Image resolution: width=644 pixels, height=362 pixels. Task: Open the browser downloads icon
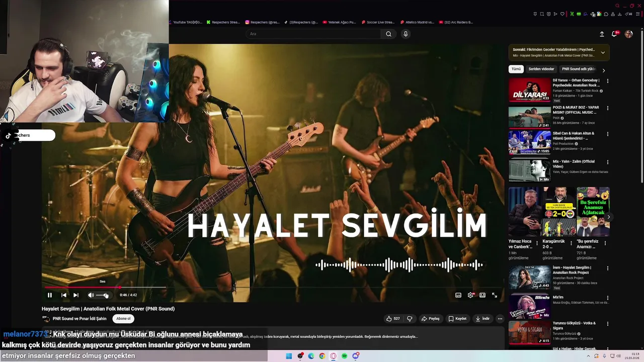(619, 14)
